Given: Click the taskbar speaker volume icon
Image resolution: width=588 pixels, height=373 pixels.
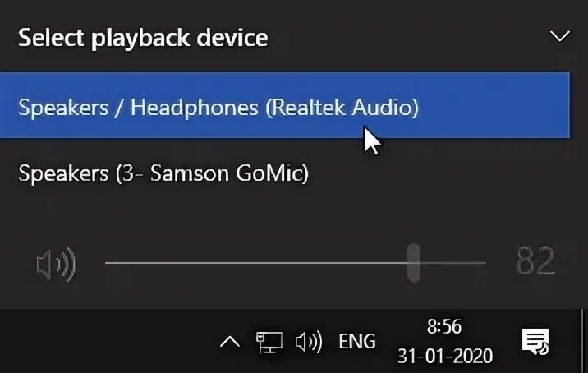Looking at the screenshot, I should (309, 342).
